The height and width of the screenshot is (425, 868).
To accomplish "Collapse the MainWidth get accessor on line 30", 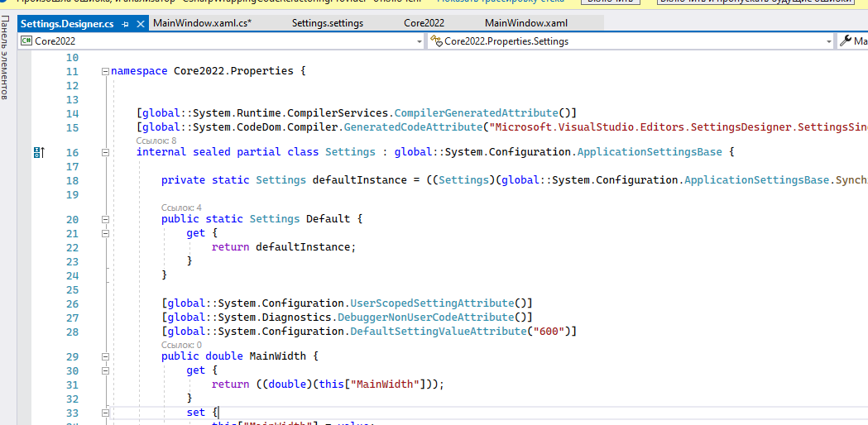I will click(105, 370).
